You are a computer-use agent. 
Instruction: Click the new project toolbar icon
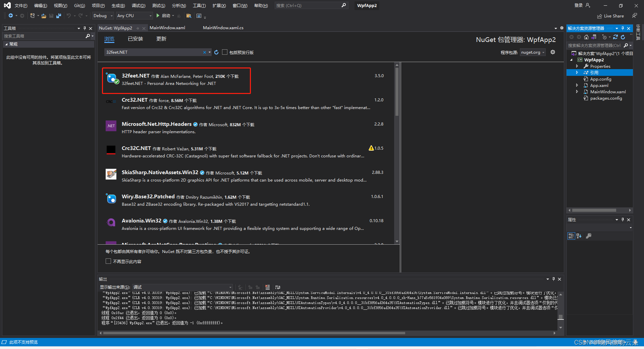(x=32, y=16)
